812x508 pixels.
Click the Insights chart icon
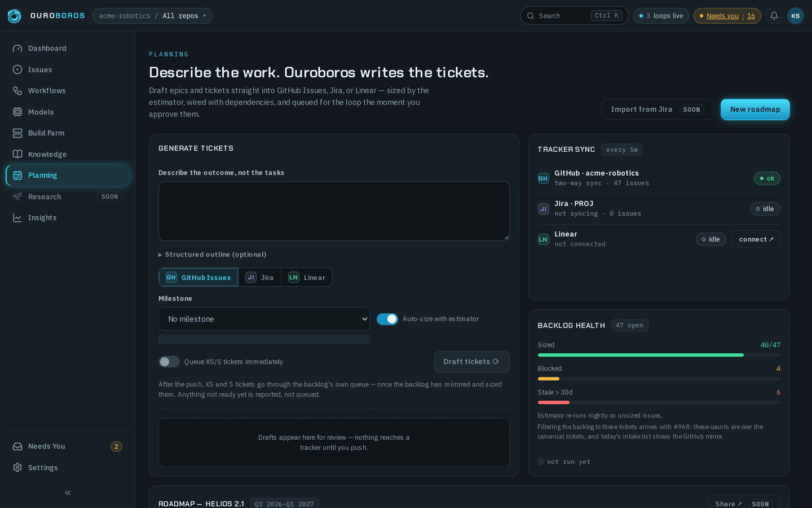coord(17,218)
